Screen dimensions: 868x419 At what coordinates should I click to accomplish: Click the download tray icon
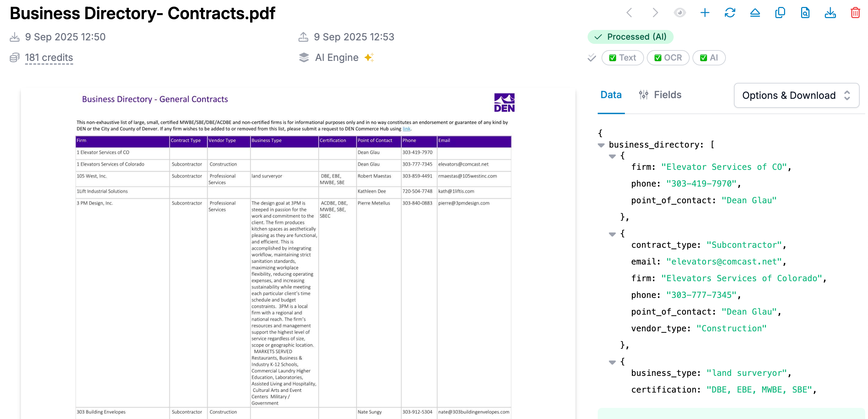[x=830, y=13]
